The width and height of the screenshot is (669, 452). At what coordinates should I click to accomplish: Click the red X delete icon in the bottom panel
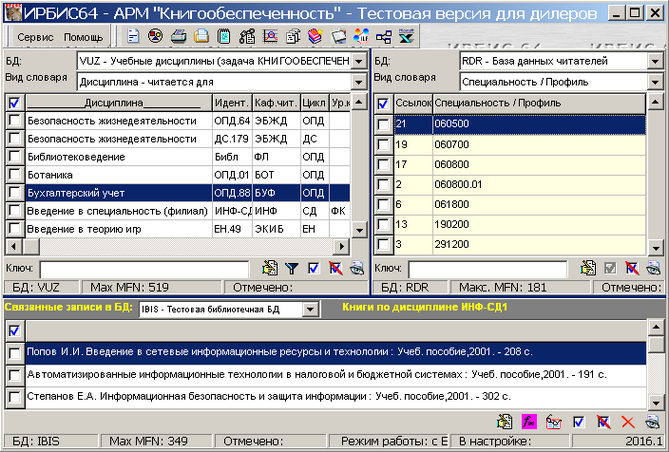coord(628,422)
